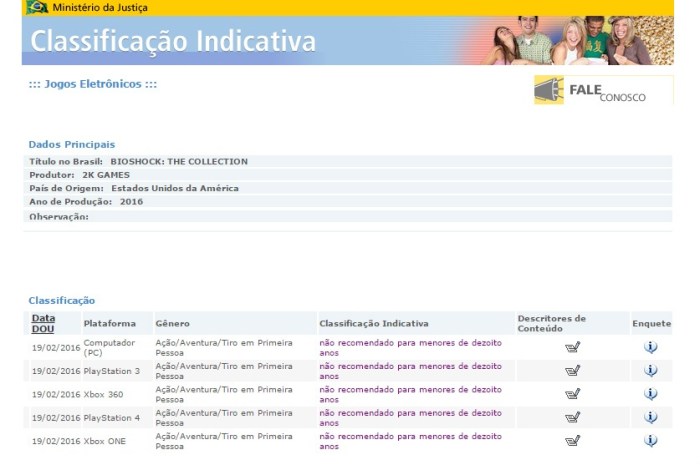Click the Classificação Indicativa banner title
Viewport: 700px width, 465px height.
(x=173, y=41)
